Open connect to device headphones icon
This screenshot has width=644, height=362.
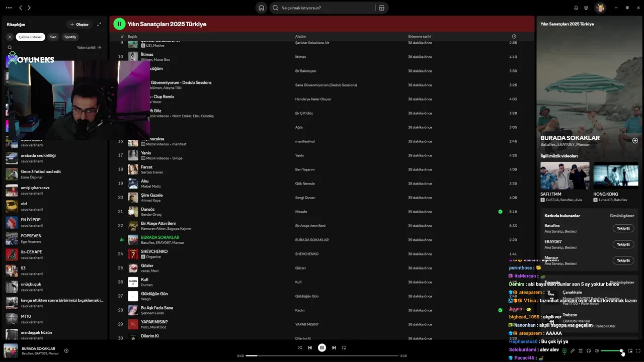click(589, 351)
